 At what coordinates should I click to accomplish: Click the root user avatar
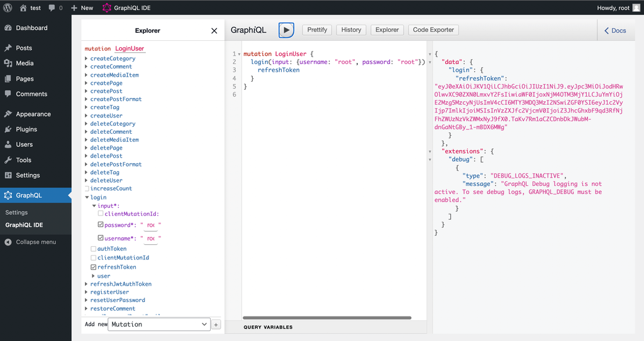[x=636, y=8]
